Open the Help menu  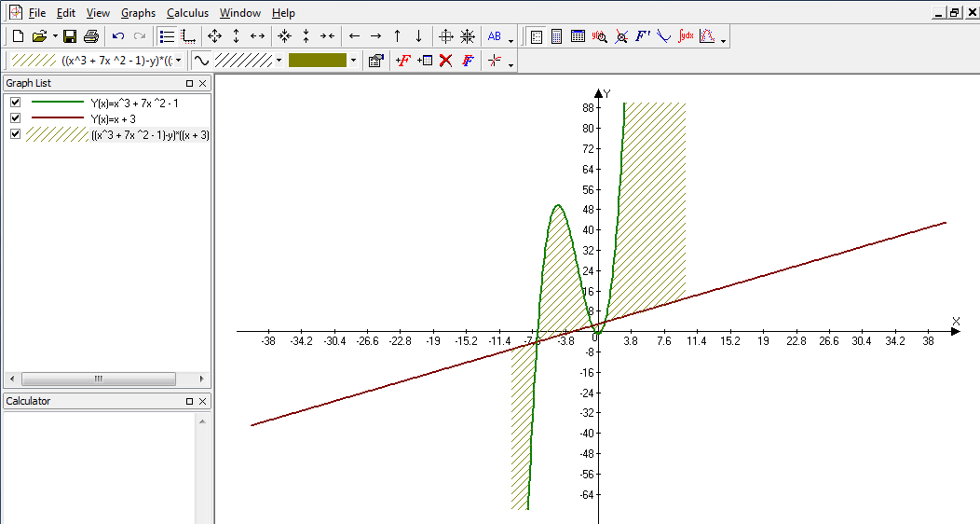pyautogui.click(x=283, y=12)
